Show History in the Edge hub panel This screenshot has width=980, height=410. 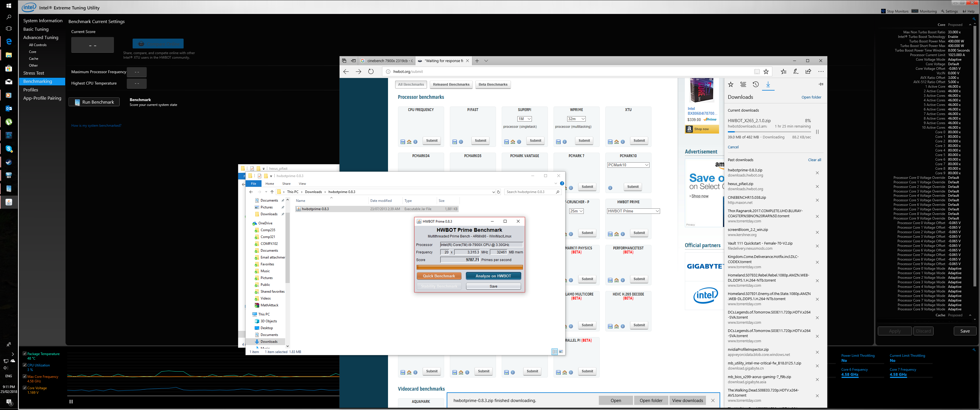(756, 85)
